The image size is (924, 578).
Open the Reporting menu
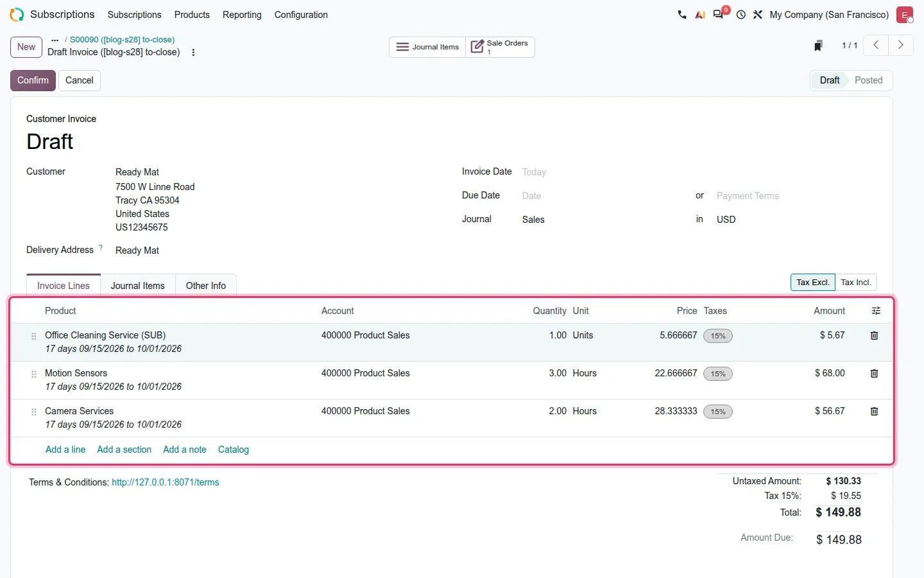click(x=242, y=15)
